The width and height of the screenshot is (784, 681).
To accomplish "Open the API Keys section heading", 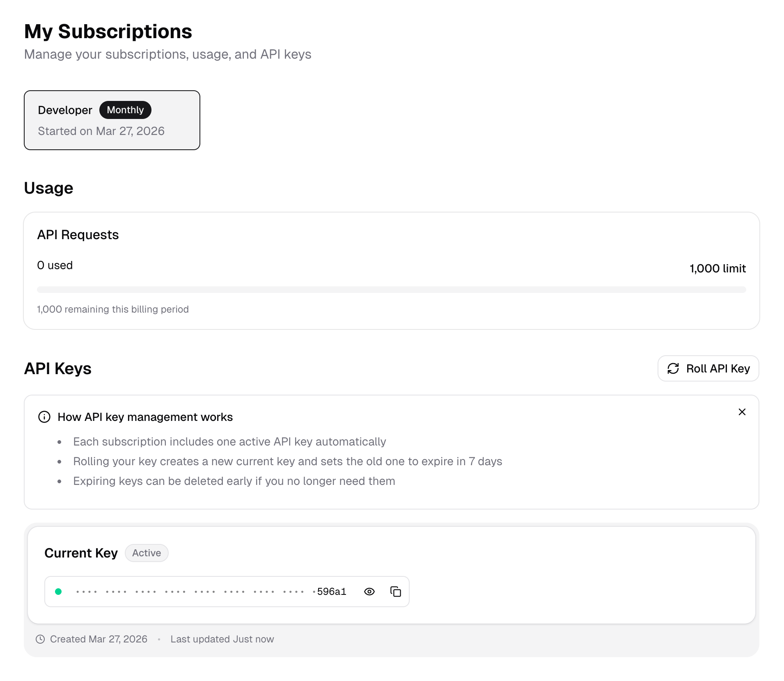I will coord(57,368).
